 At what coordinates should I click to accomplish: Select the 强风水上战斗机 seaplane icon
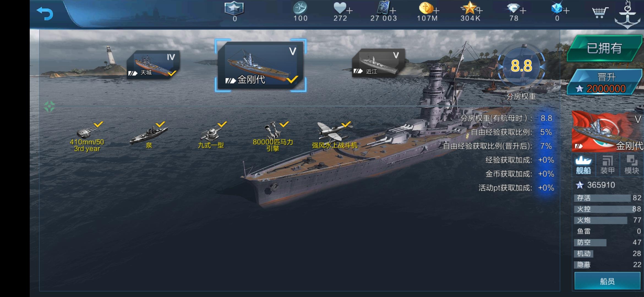click(335, 135)
